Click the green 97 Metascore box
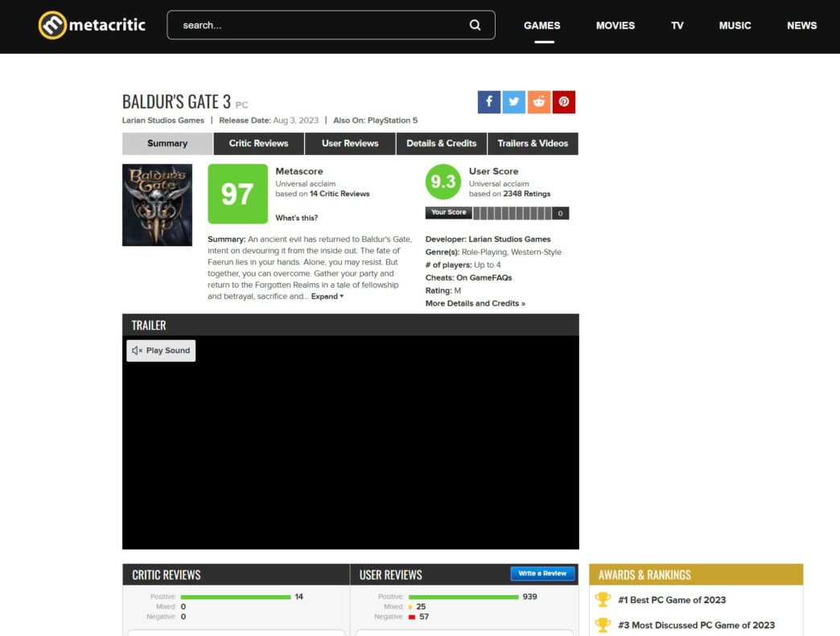Image resolution: width=840 pixels, height=636 pixels. pyautogui.click(x=238, y=194)
